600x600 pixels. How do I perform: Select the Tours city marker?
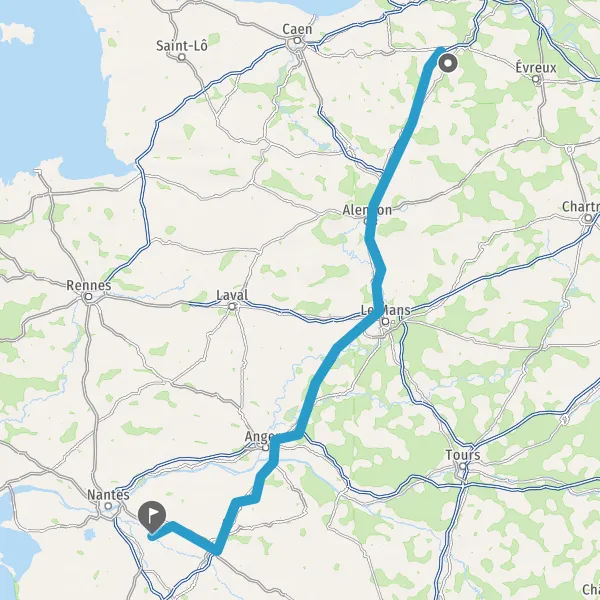click(x=463, y=466)
